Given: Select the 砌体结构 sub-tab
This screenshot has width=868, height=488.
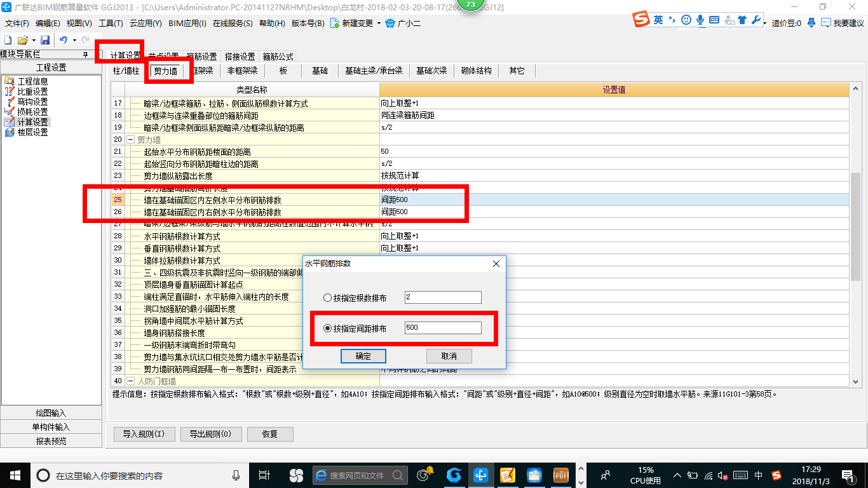Looking at the screenshot, I should click(477, 71).
